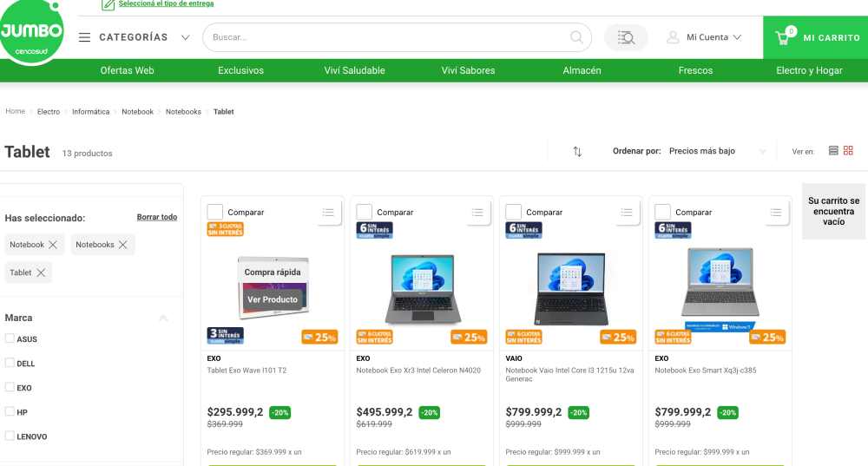Tick the LENOVO brand checkbox
Viewport: 868px width, 466px height.
(10, 436)
